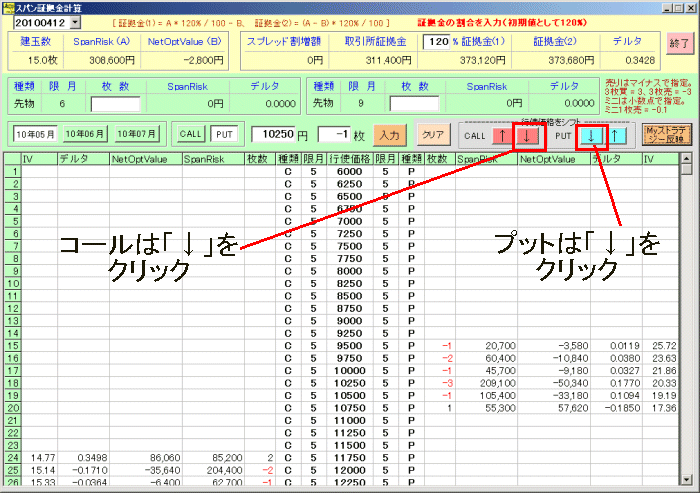Click the クリア clear button
Screen dimensions: 700x493
[433, 135]
